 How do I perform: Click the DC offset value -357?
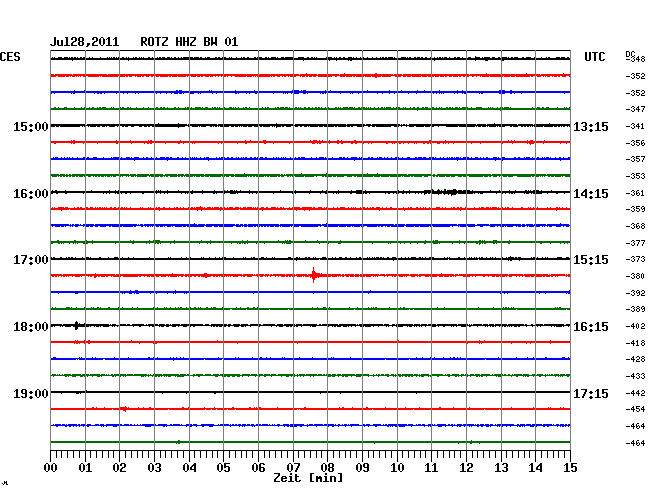pyautogui.click(x=635, y=159)
